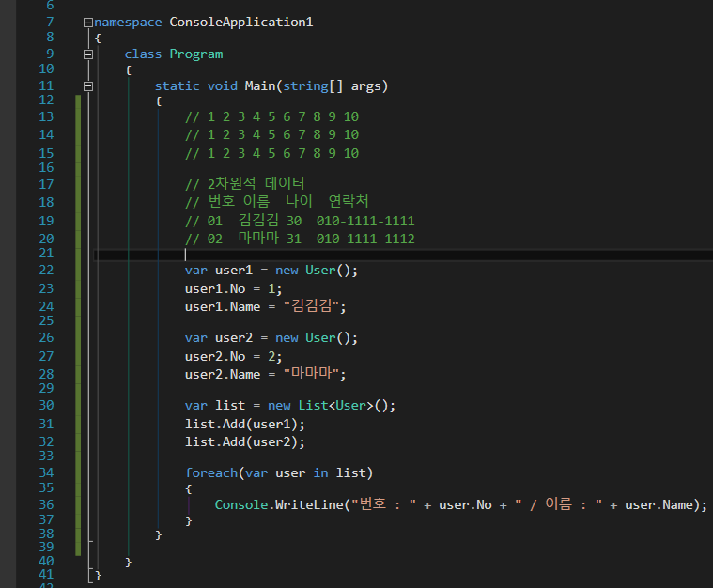Viewport: 713px width, 588px height.
Task: Click the 'static' keyword on line 11
Action: point(177,86)
